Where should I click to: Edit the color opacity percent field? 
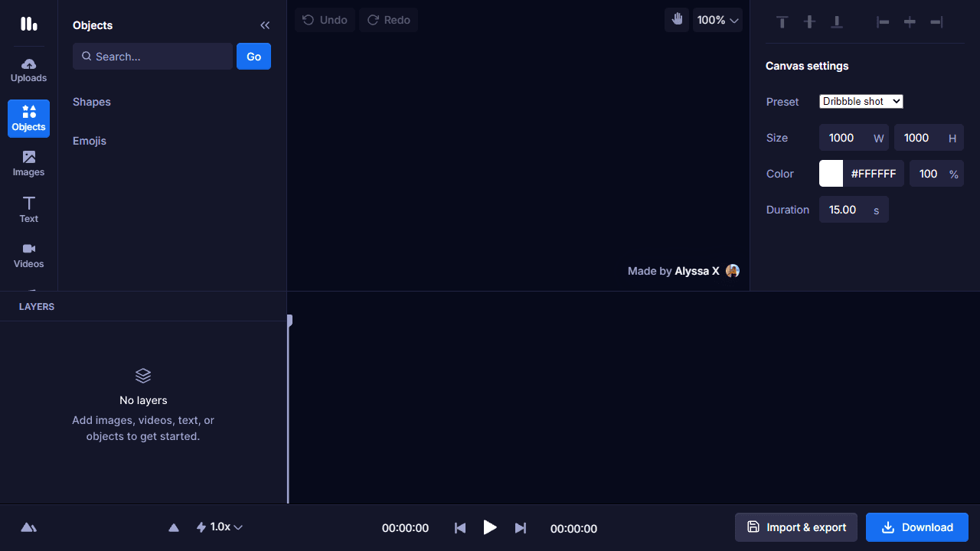pos(936,174)
